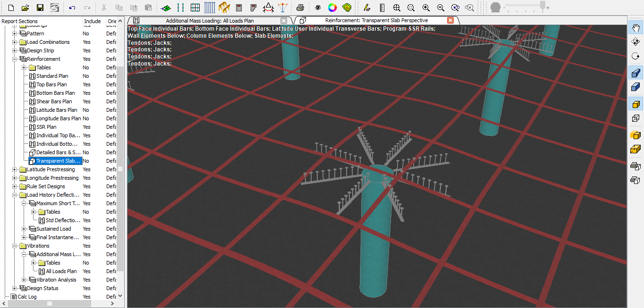
Task: Click the Undo arrow in the toolbar
Action: click(72, 8)
